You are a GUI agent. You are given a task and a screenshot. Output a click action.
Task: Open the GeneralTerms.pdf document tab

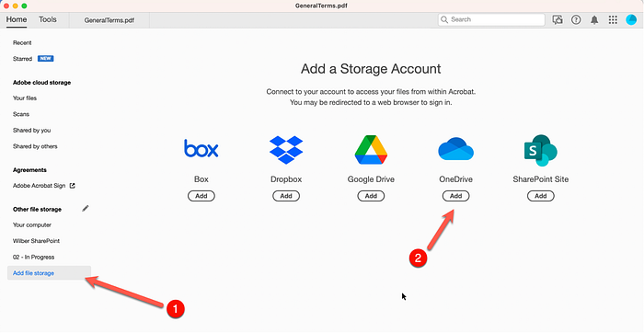pos(109,20)
